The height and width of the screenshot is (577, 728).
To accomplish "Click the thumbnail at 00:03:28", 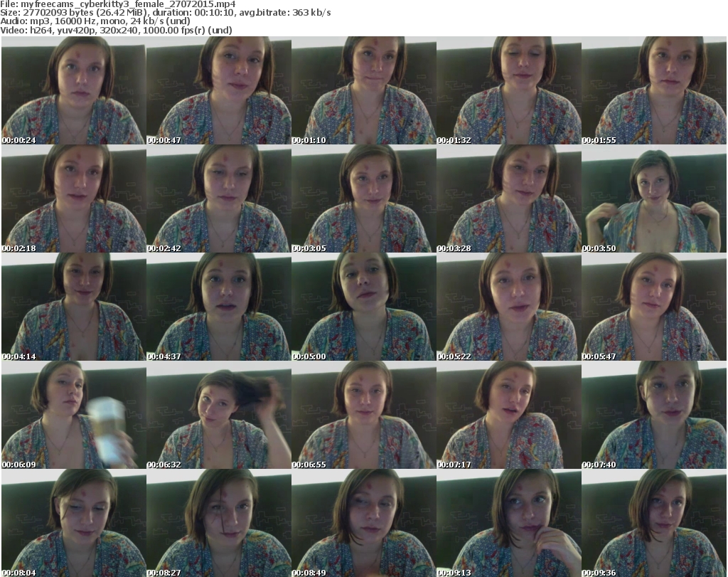I will (509, 198).
